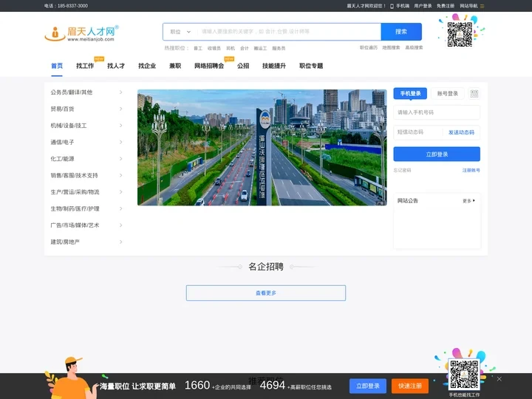The image size is (532, 399).
Task: Click hot search keyword 司机
Action: [x=231, y=49]
